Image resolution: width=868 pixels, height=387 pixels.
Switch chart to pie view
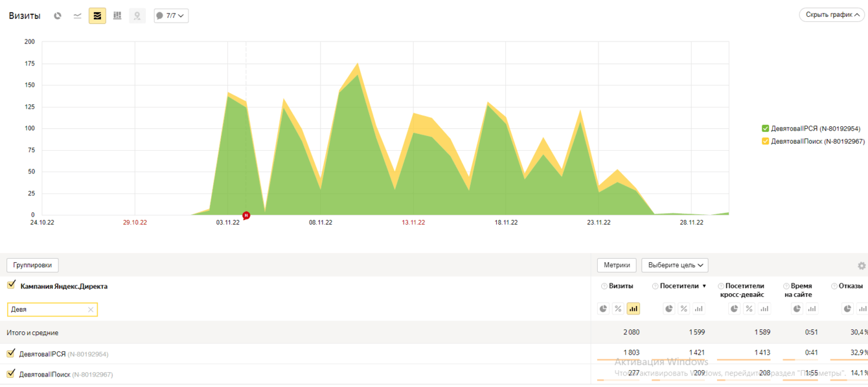click(58, 16)
